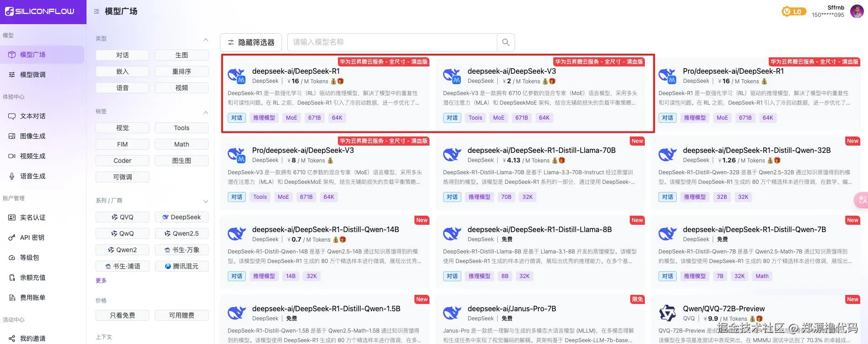Open 语音生成 playground
868x344 pixels.
pyautogui.click(x=42, y=176)
